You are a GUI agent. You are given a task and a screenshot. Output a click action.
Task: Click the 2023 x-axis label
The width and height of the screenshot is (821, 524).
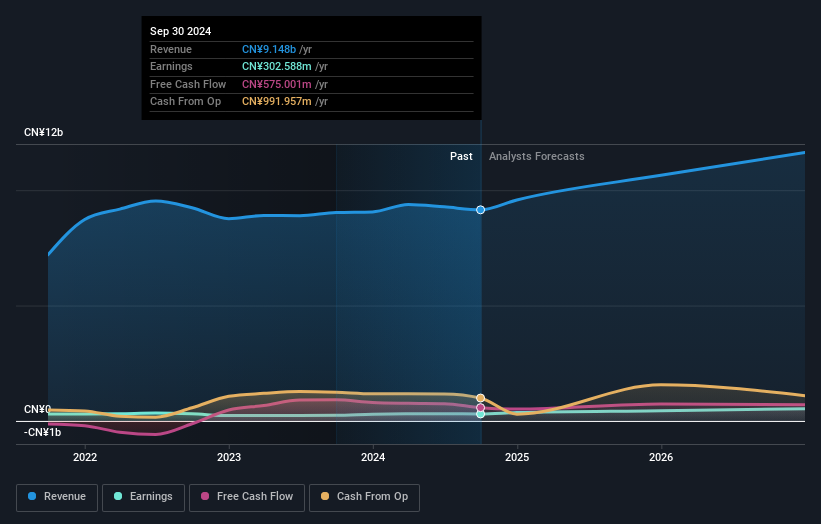[229, 457]
